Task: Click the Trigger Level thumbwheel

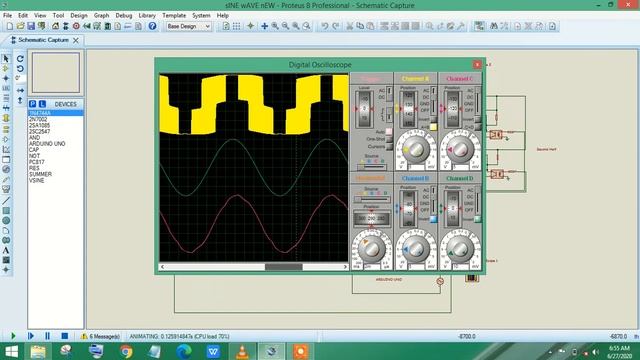Action: [364, 109]
